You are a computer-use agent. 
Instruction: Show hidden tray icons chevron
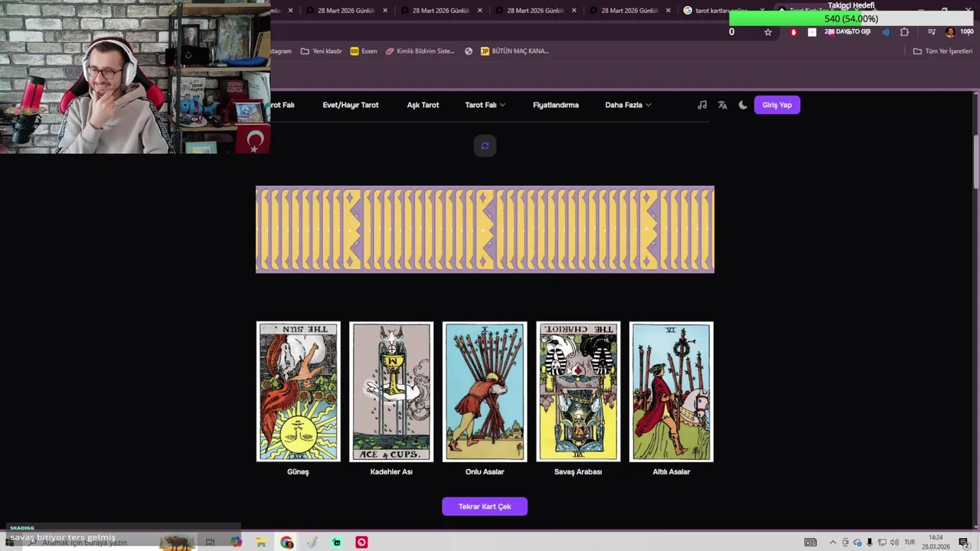tap(833, 543)
